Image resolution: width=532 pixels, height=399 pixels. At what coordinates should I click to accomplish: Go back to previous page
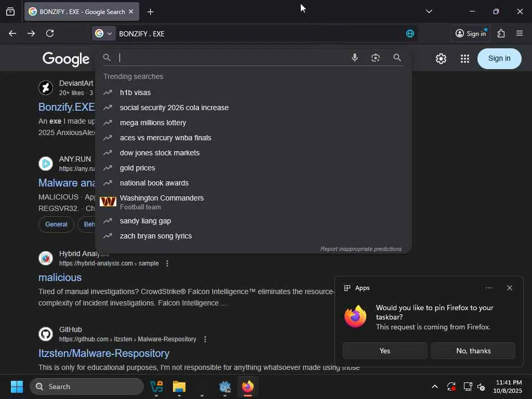[x=12, y=33]
